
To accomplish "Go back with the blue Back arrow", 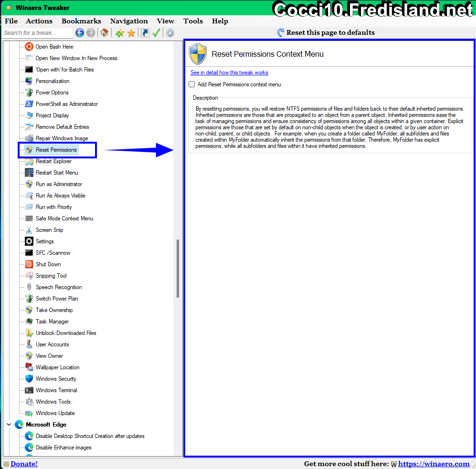I will [80, 33].
